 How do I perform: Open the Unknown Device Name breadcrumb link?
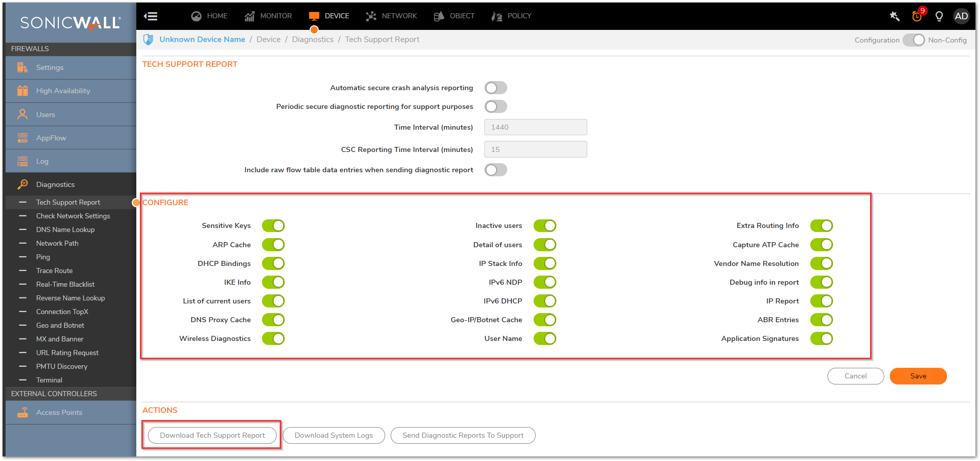click(202, 40)
